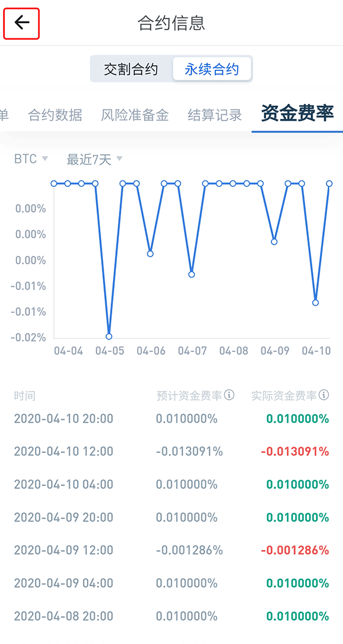Viewport: 343px width, 644px height.
Task: Tap the 合约信息 page title
Action: click(x=171, y=23)
